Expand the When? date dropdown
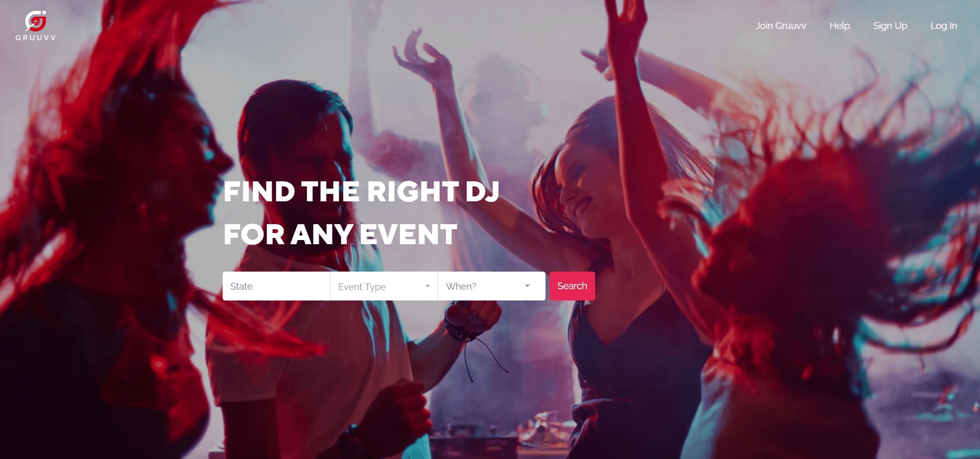The width and height of the screenshot is (980, 459). (492, 286)
